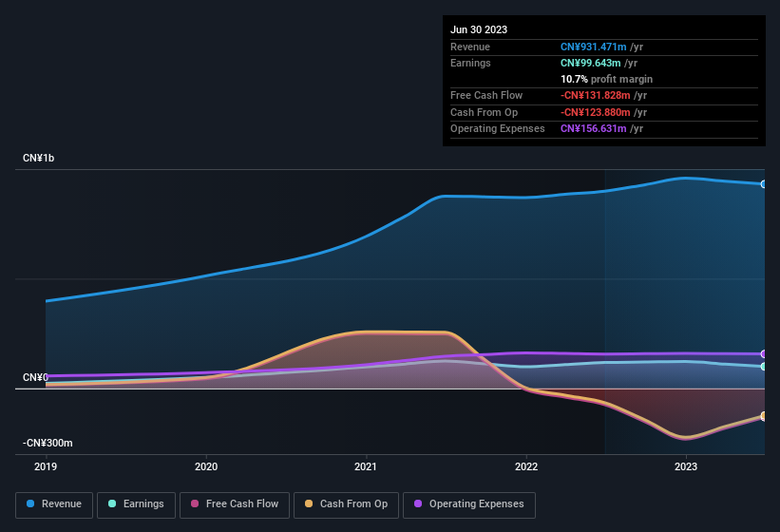Click the 2022 x-axis label
The height and width of the screenshot is (532, 780).
pyautogui.click(x=526, y=466)
